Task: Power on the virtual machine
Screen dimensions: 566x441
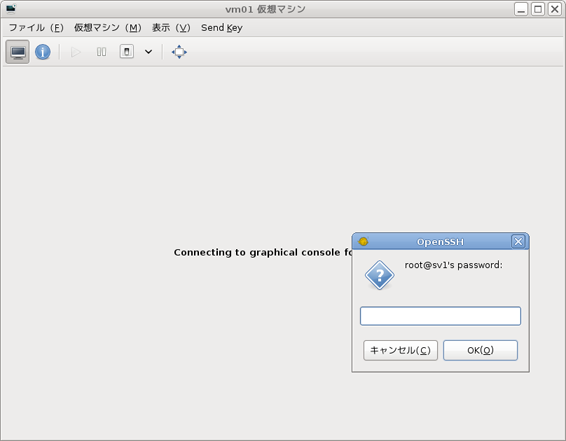Action: 75,52
